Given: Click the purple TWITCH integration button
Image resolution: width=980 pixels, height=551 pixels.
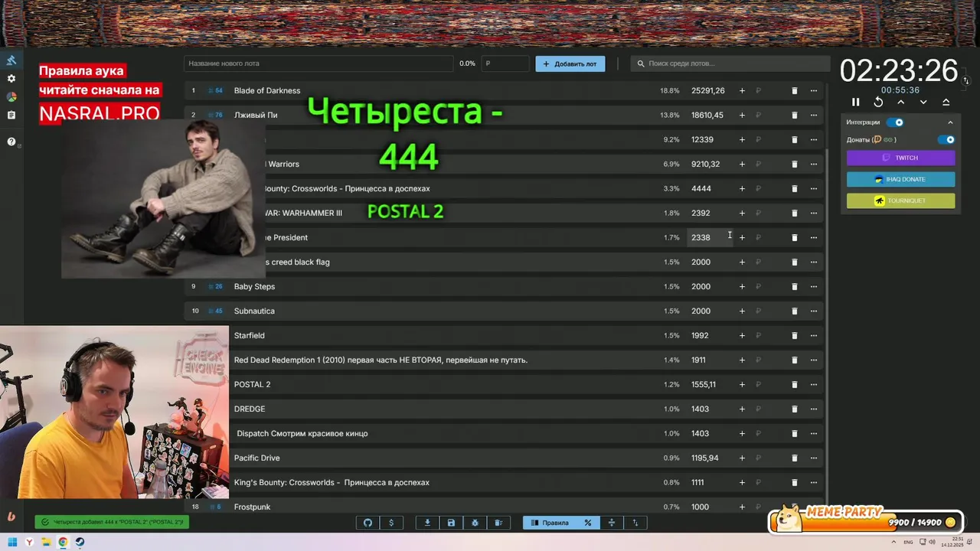Looking at the screenshot, I should (x=900, y=158).
